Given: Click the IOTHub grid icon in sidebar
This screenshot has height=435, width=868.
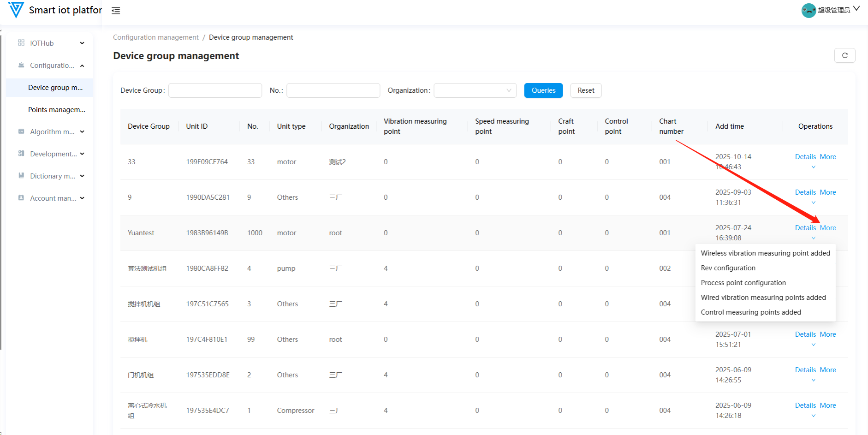Looking at the screenshot, I should coord(21,43).
